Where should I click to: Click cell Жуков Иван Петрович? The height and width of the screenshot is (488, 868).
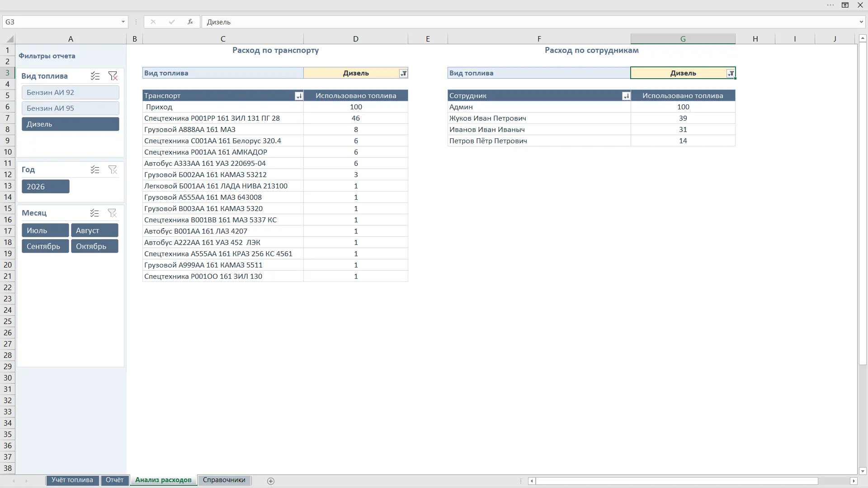(539, 118)
